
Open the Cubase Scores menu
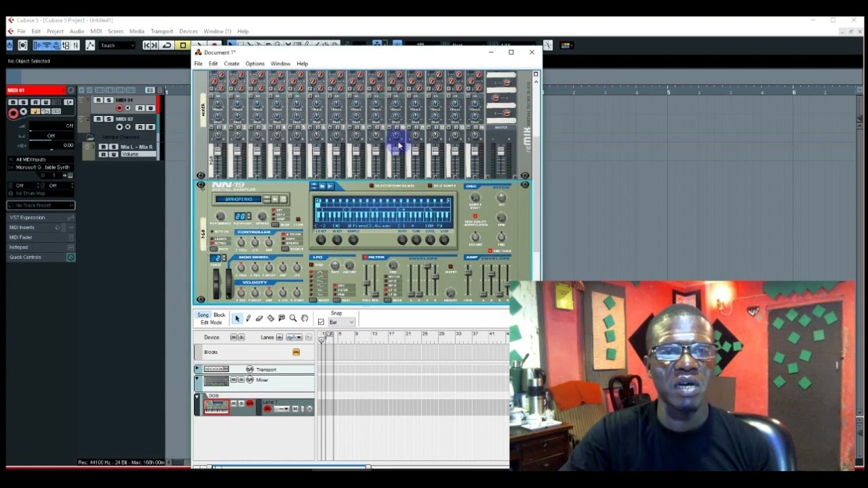[x=115, y=31]
